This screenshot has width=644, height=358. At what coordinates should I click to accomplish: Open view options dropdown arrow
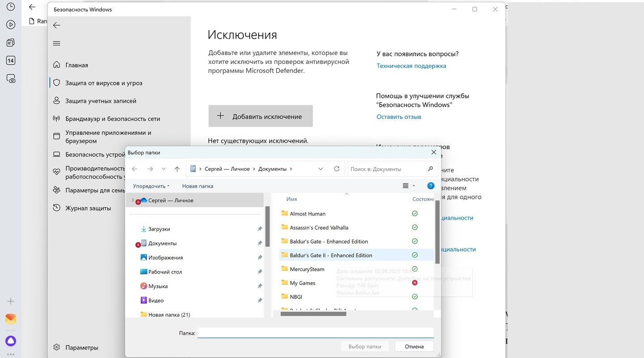[x=414, y=186]
